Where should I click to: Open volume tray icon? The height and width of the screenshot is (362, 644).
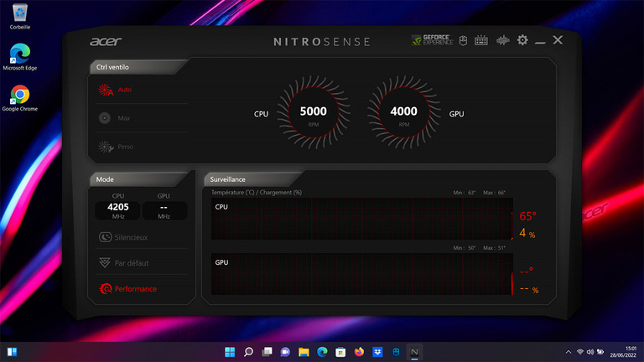pos(590,352)
